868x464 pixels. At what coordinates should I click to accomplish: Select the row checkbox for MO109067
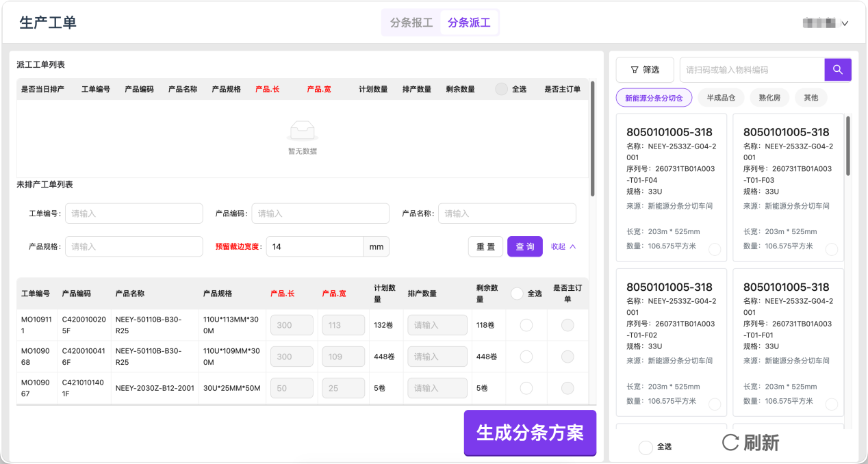(526, 388)
